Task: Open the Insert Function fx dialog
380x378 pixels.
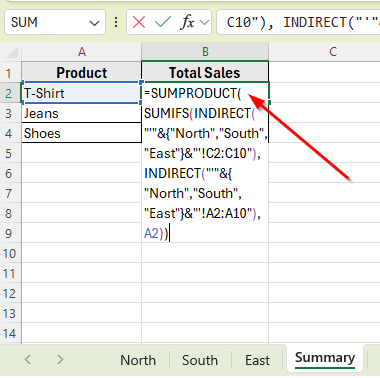Action: [187, 22]
